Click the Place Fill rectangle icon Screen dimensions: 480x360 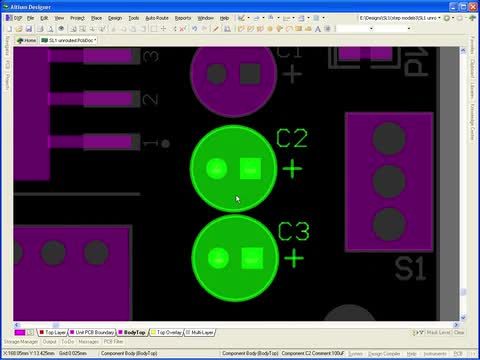click(x=299, y=29)
